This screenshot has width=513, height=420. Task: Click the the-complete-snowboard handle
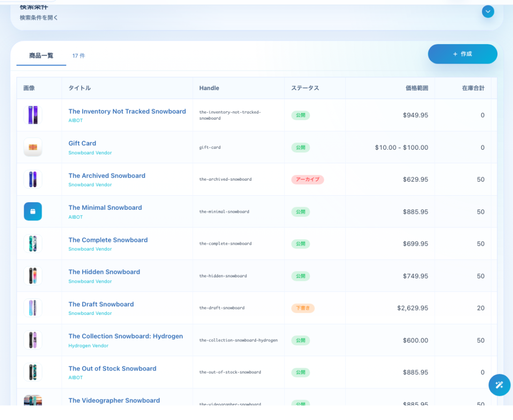click(x=225, y=244)
